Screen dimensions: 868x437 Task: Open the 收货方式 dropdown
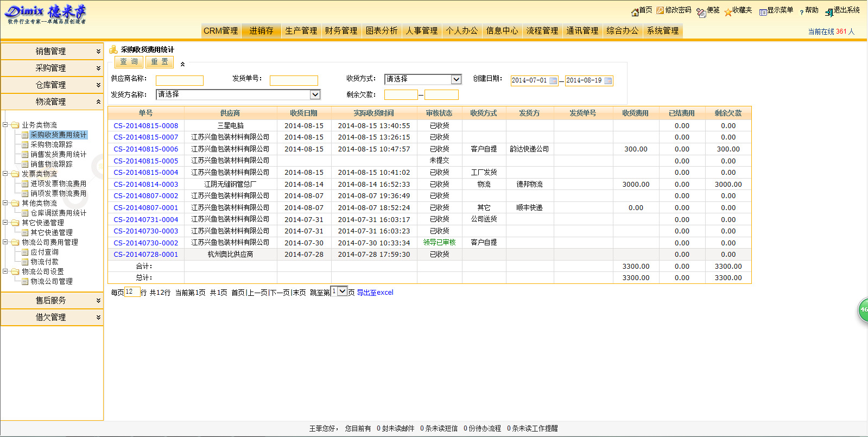pyautogui.click(x=423, y=79)
